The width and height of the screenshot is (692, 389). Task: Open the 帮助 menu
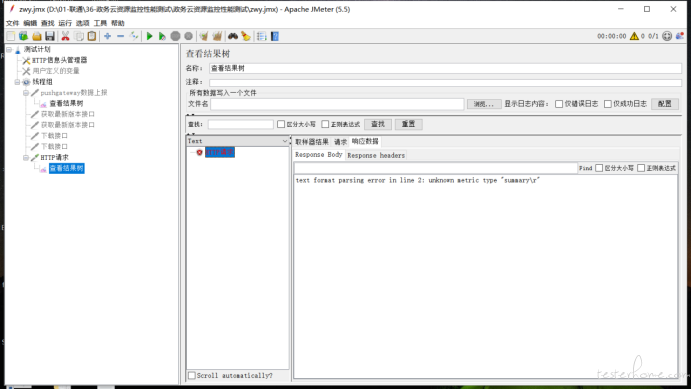click(x=118, y=23)
